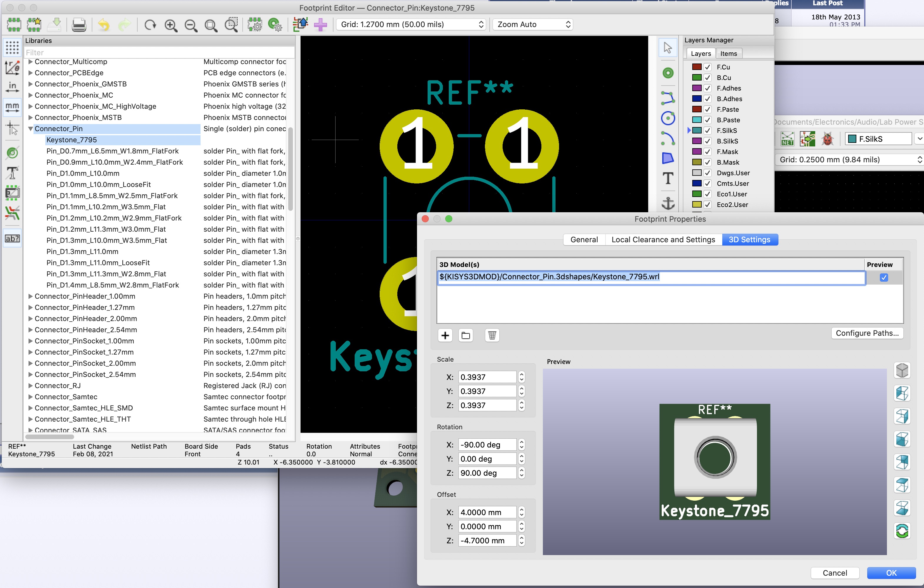Open Grid 0.2500 mm dropdown in background window
This screenshot has height=588, width=924.
849,160
